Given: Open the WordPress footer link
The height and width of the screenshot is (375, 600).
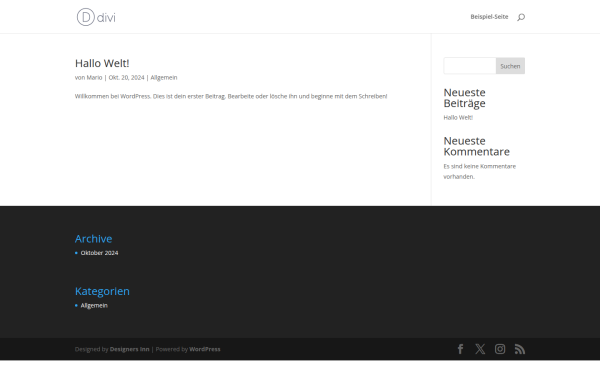Looking at the screenshot, I should tap(205, 349).
